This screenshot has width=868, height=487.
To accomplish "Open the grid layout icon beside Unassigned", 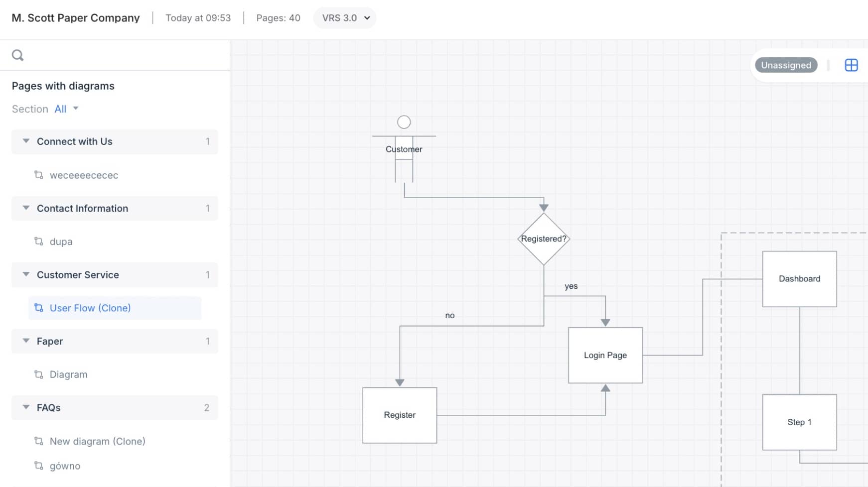I will (x=851, y=65).
